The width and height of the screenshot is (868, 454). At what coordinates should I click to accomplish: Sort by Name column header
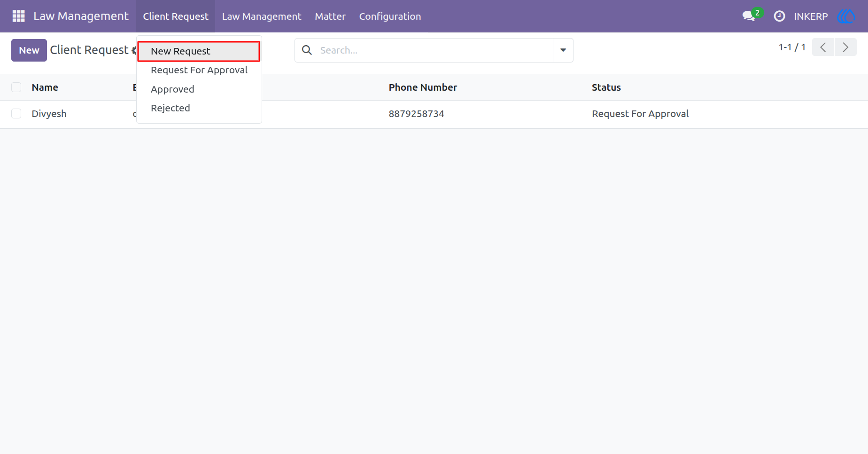pos(45,87)
